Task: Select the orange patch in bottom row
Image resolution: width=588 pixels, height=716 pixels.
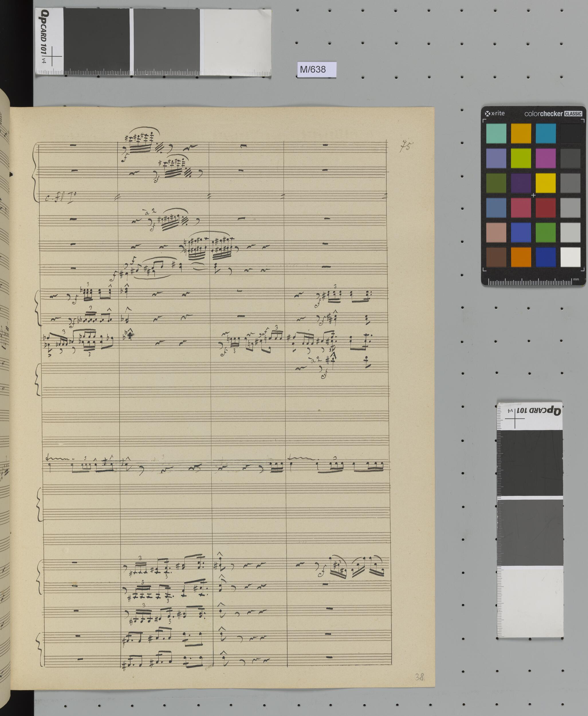Action: coord(521,257)
